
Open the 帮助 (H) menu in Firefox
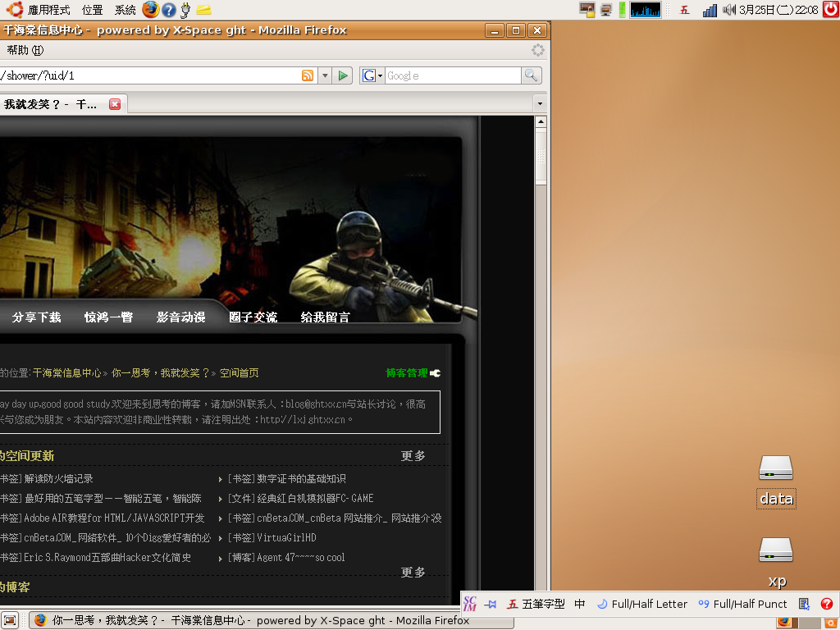click(x=25, y=50)
